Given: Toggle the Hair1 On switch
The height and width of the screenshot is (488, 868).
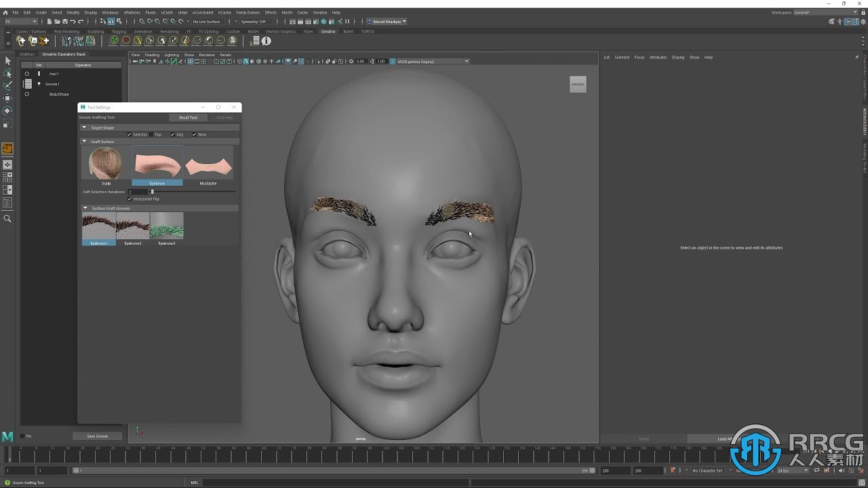Looking at the screenshot, I should pyautogui.click(x=39, y=74).
